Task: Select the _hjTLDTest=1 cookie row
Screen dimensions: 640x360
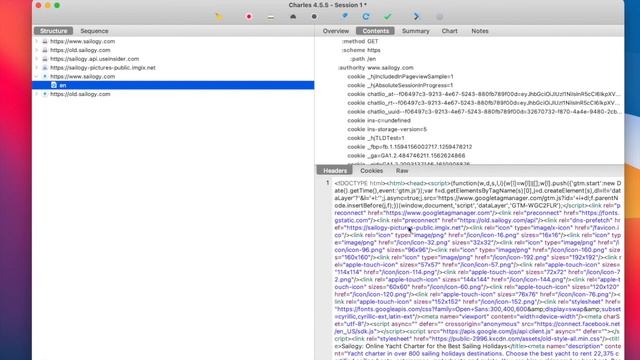Action: [x=469, y=138]
